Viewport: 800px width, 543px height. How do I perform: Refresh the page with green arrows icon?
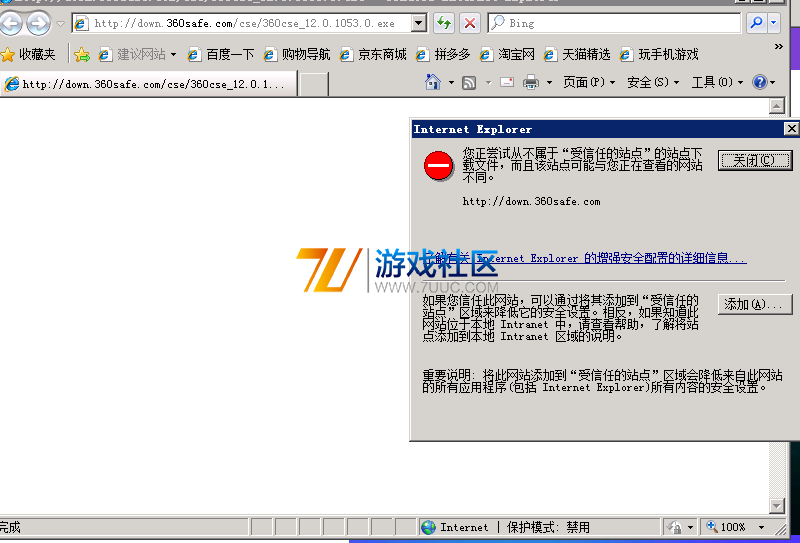point(444,23)
